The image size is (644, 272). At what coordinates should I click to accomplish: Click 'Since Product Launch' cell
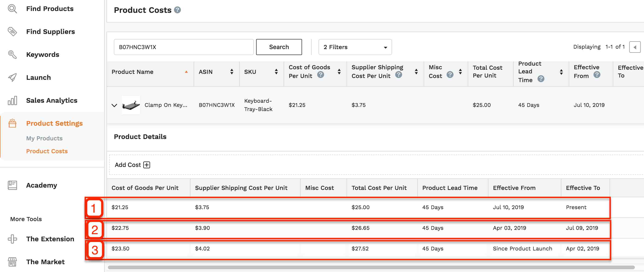point(522,249)
